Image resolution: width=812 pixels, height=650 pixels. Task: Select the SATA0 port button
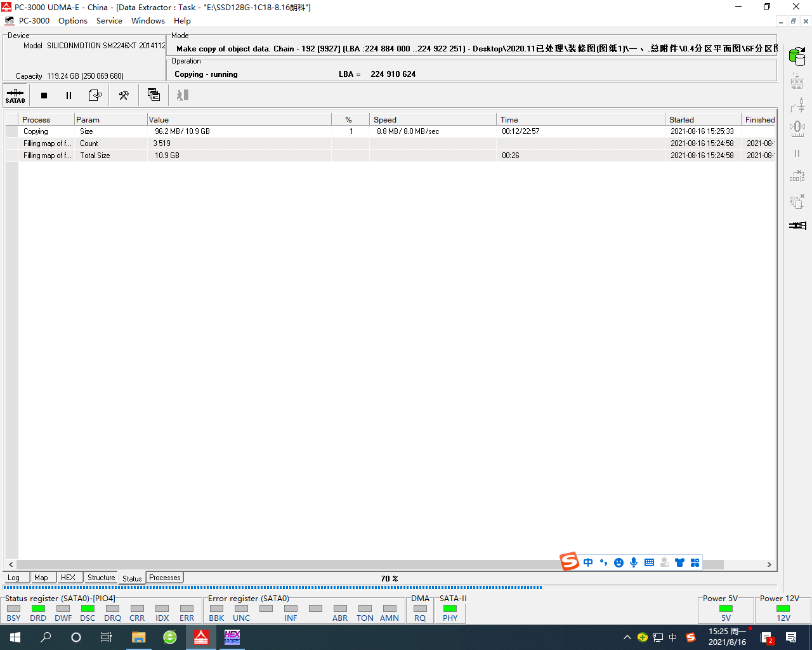(15, 95)
